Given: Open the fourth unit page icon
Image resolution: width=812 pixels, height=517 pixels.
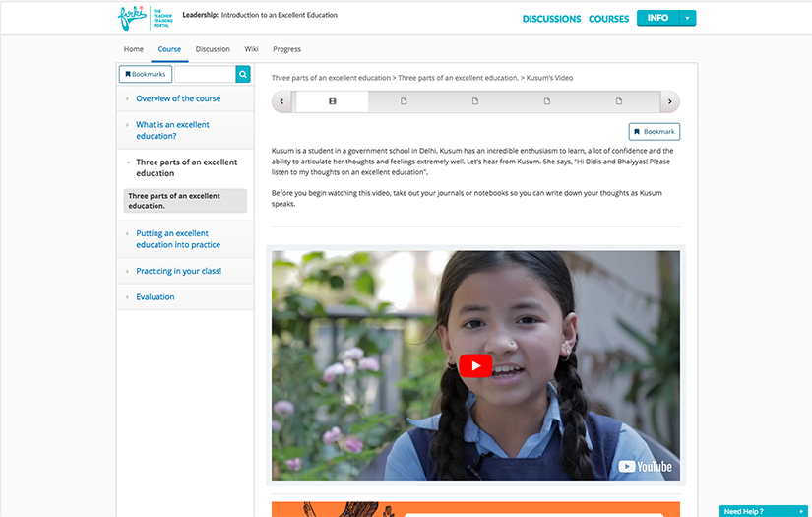Looking at the screenshot, I should coord(547,101).
